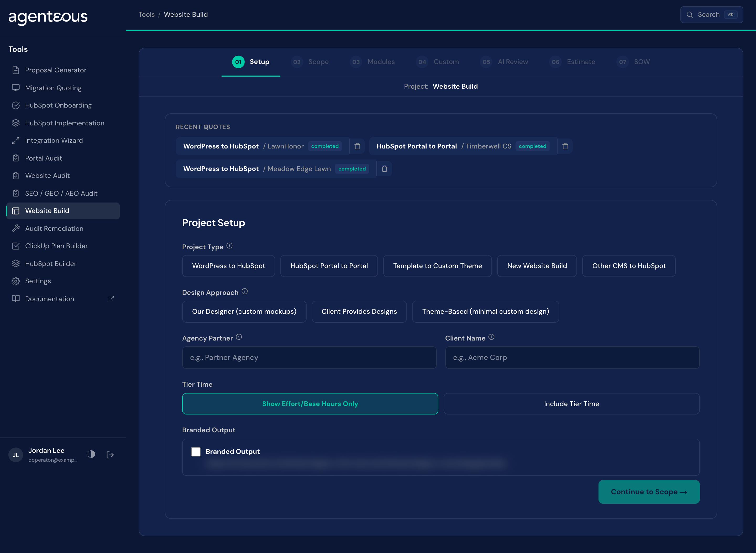Select Theme-Based (minimal custom design) approach
The height and width of the screenshot is (553, 756).
485,312
